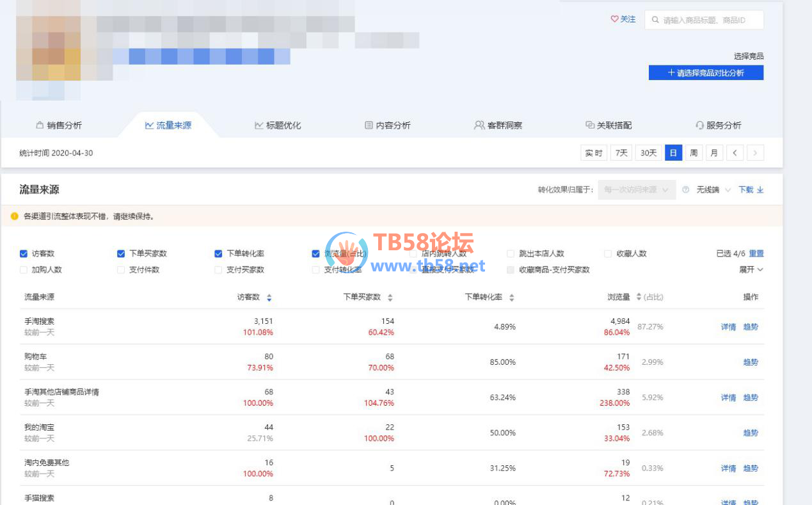Open the 每一次访问来源 attribution dropdown
This screenshot has width=812, height=505.
click(637, 190)
